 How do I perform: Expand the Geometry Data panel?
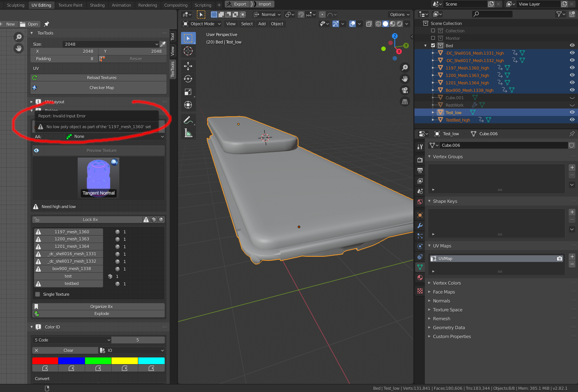click(429, 328)
